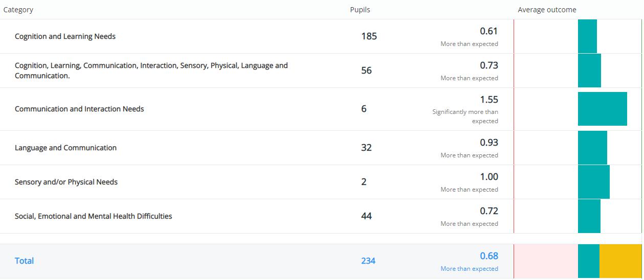Viewport: 644px width, 280px height.
Task: Click the pink area in Total row
Action: 545,261
